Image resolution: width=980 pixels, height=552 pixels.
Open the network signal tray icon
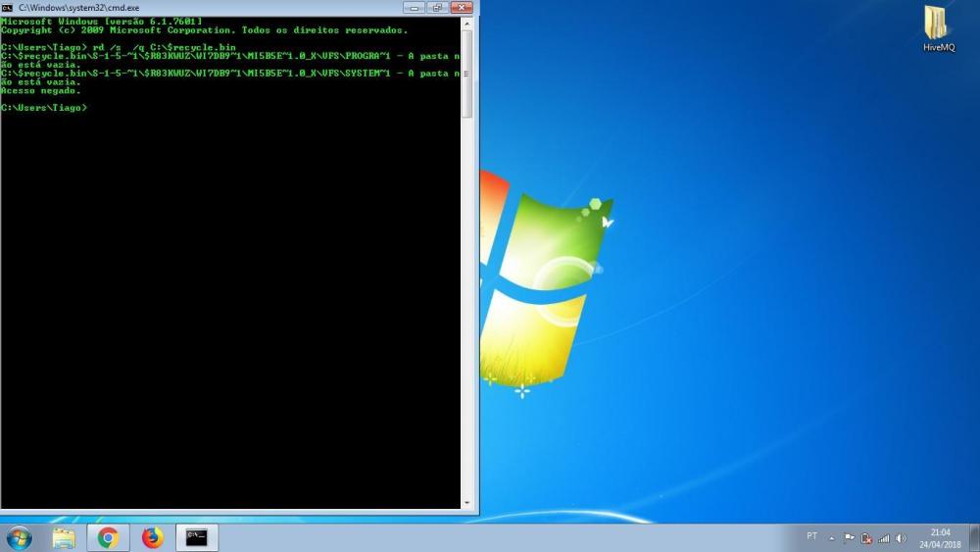pyautogui.click(x=884, y=537)
